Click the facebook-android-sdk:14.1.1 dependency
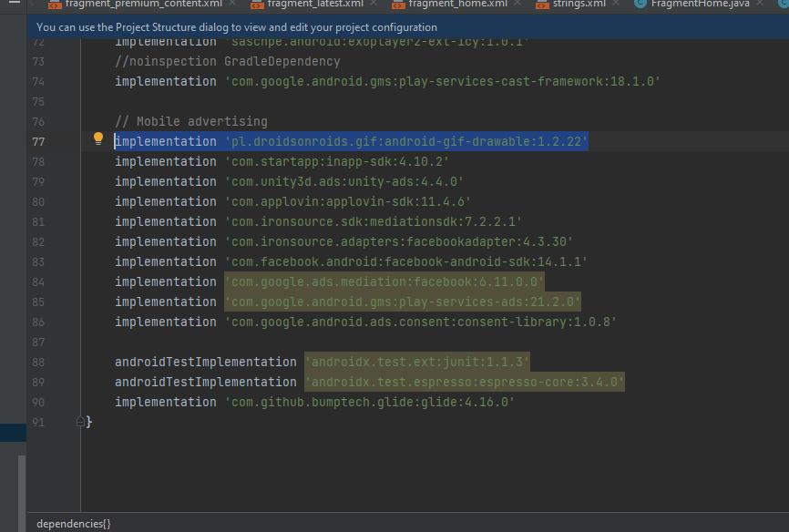 tap(406, 261)
